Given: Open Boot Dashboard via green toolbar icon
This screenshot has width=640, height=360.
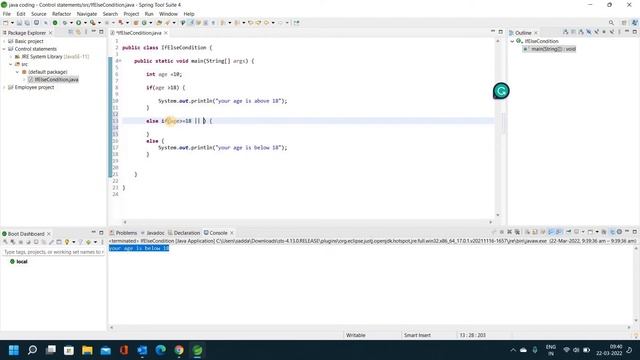Looking at the screenshot, I should (x=55, y=23).
